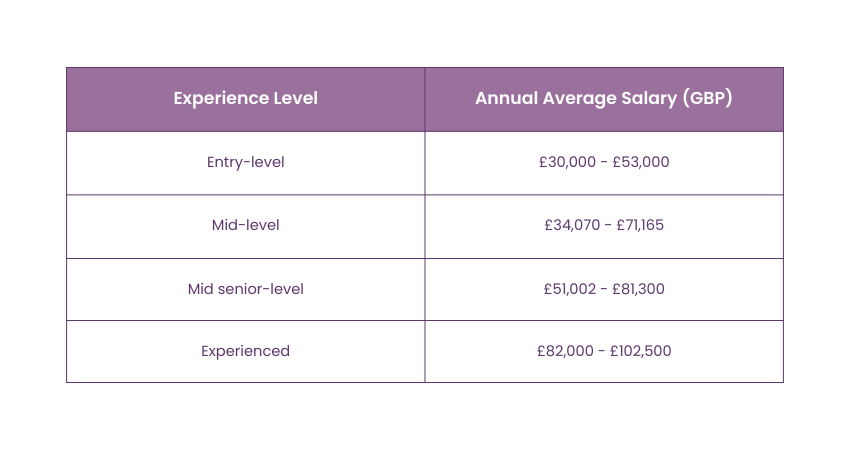Click the word "Average" in the header
The image size is (850, 450).
coord(579,98)
